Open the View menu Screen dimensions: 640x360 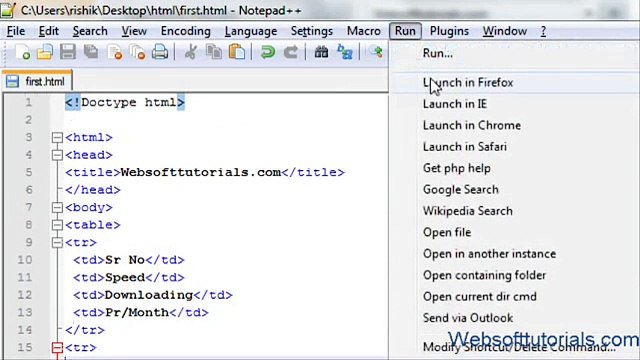[x=134, y=31]
